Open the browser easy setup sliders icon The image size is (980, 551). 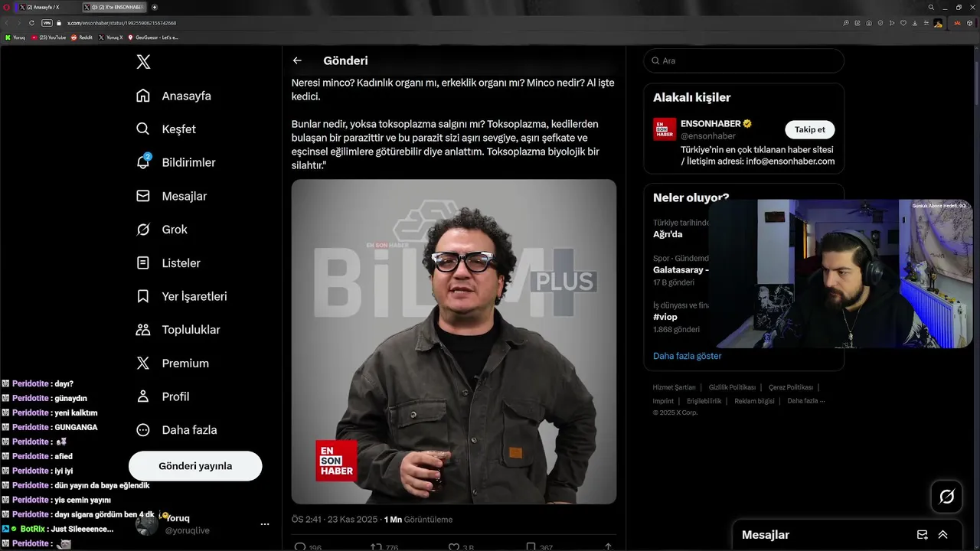[926, 23]
